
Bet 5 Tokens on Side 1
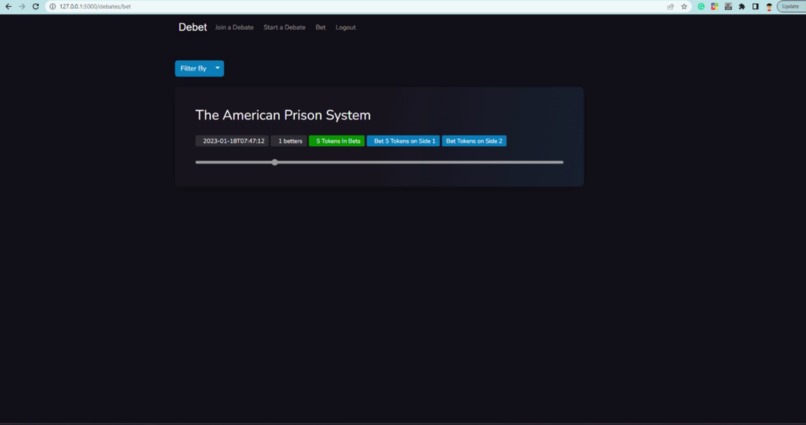(x=404, y=141)
